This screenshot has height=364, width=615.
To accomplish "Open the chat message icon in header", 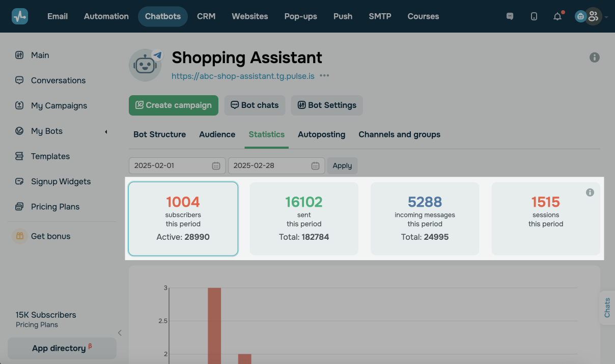I will coord(510,16).
